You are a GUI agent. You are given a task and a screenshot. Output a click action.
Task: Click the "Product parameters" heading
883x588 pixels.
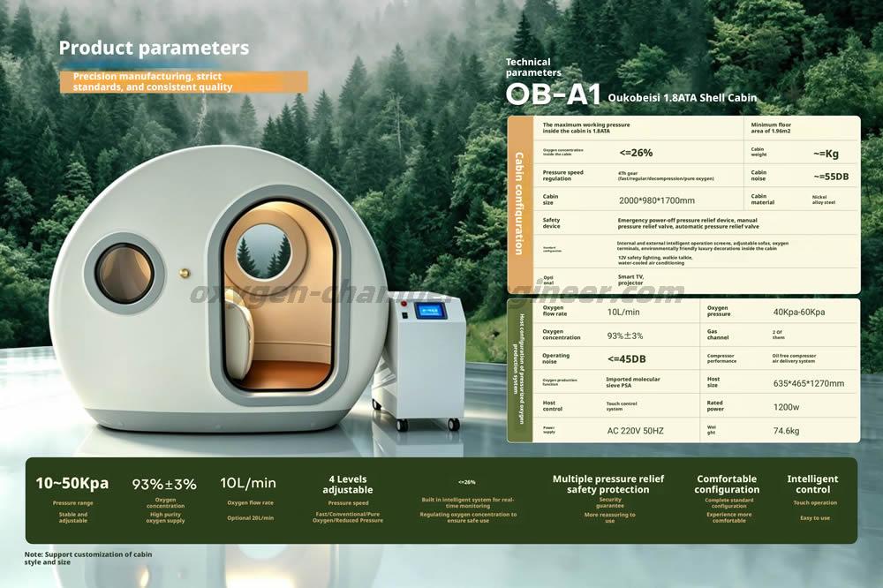pos(154,48)
